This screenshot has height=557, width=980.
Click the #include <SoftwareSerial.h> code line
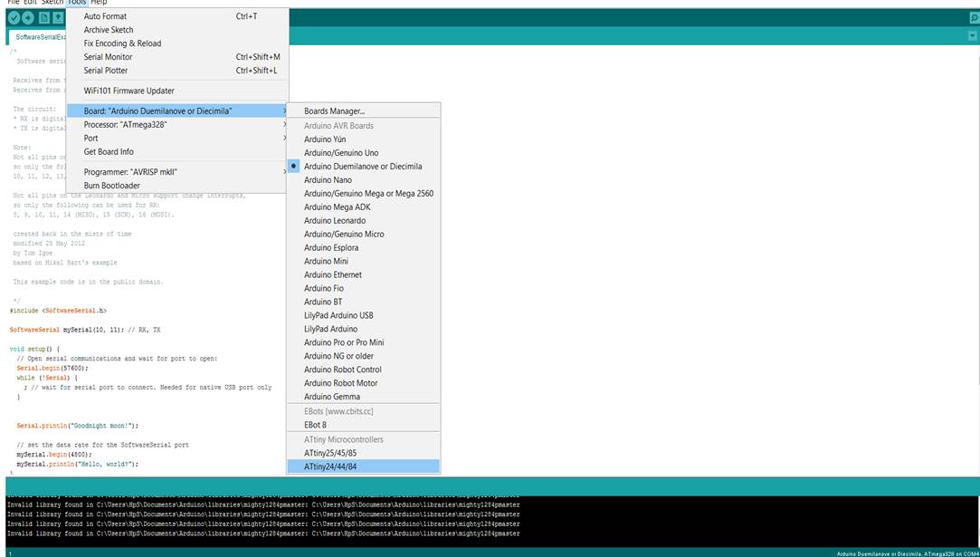click(58, 311)
